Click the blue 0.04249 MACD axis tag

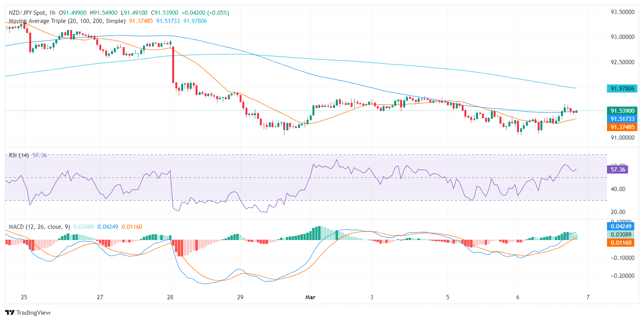[x=621, y=226]
